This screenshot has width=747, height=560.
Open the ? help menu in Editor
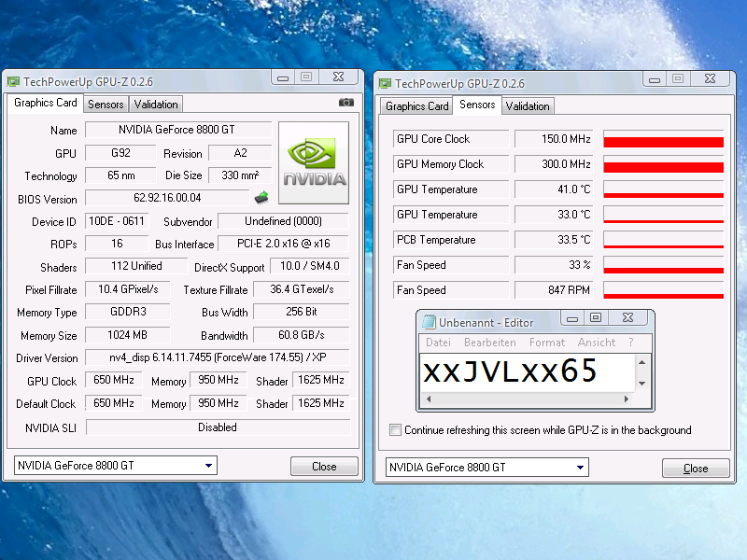(631, 343)
